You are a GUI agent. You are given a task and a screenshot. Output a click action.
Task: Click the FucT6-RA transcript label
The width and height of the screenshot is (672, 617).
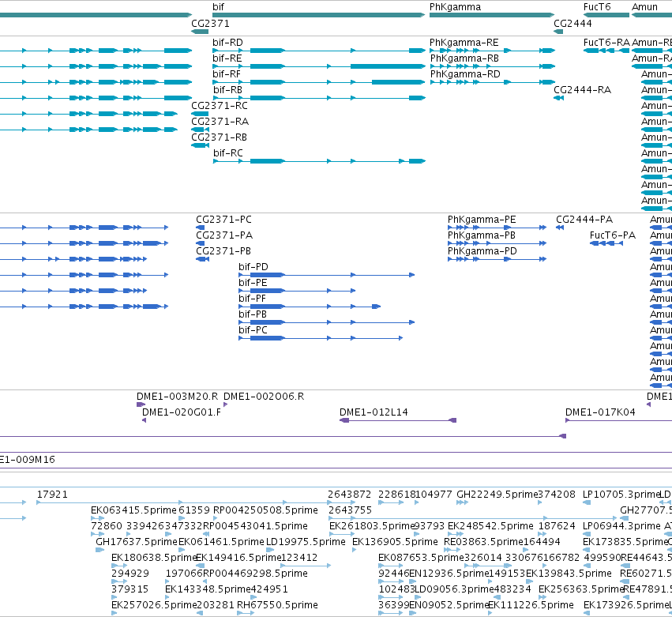[606, 43]
